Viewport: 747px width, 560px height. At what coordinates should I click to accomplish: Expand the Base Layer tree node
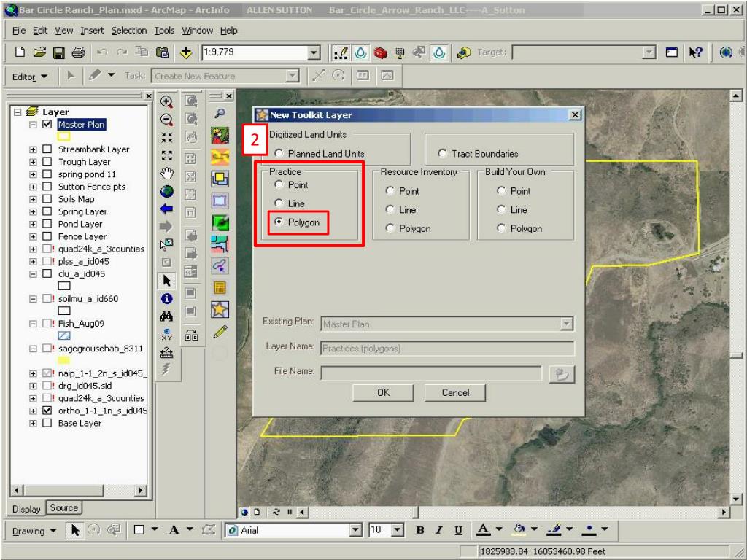point(33,423)
